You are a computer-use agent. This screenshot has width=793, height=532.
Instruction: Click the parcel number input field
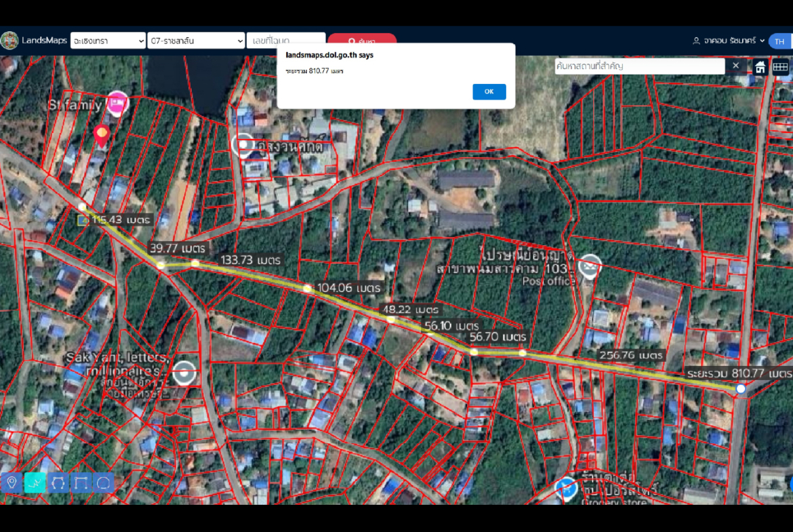coord(286,41)
